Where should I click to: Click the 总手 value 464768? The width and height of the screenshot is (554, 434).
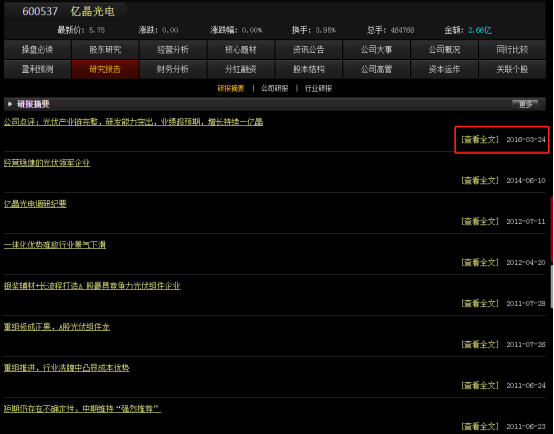[x=402, y=30]
